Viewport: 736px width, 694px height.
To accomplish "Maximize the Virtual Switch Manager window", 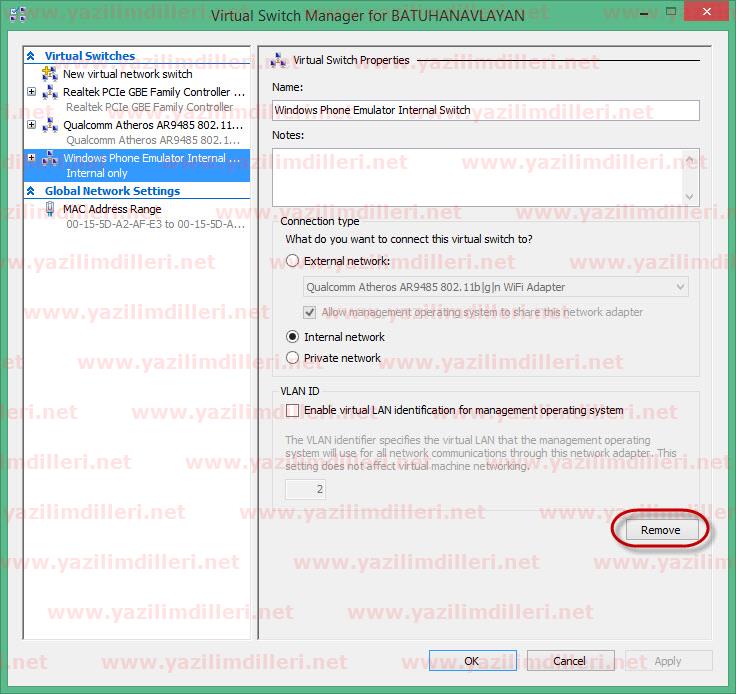I will point(671,12).
